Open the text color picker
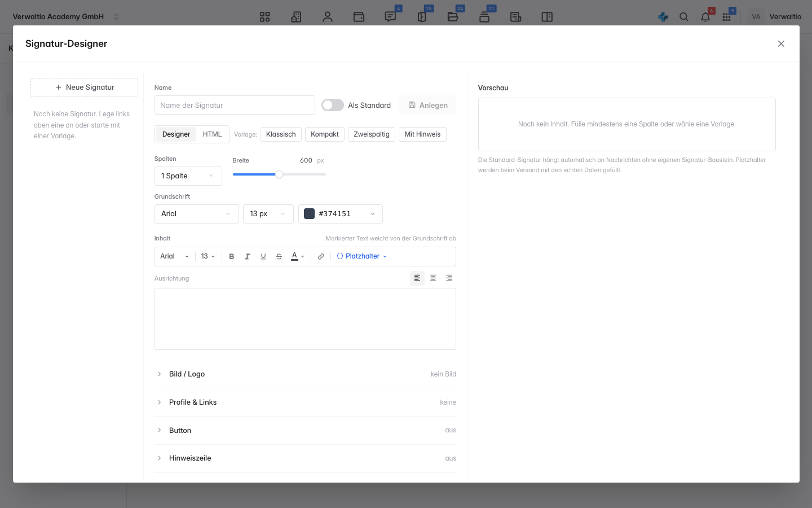The height and width of the screenshot is (508, 812). tap(298, 256)
